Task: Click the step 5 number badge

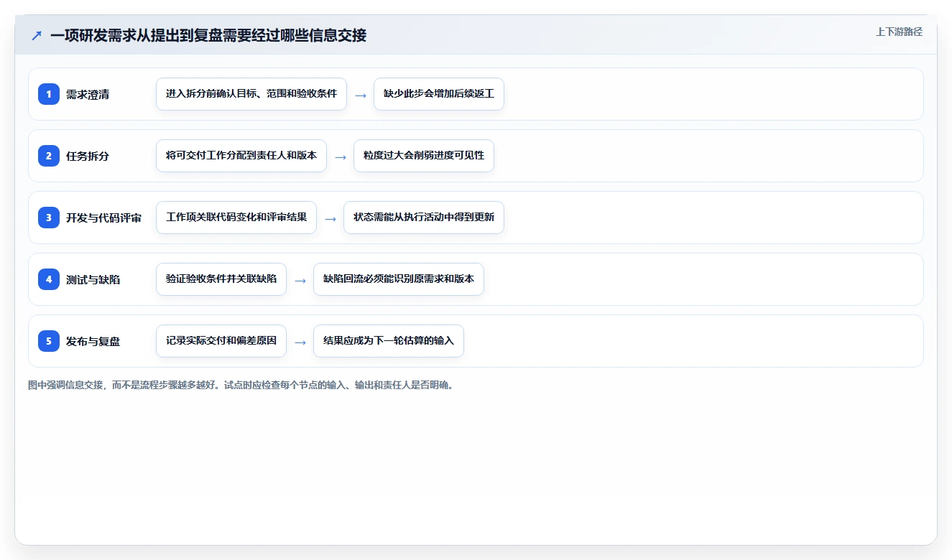Action: click(x=49, y=341)
